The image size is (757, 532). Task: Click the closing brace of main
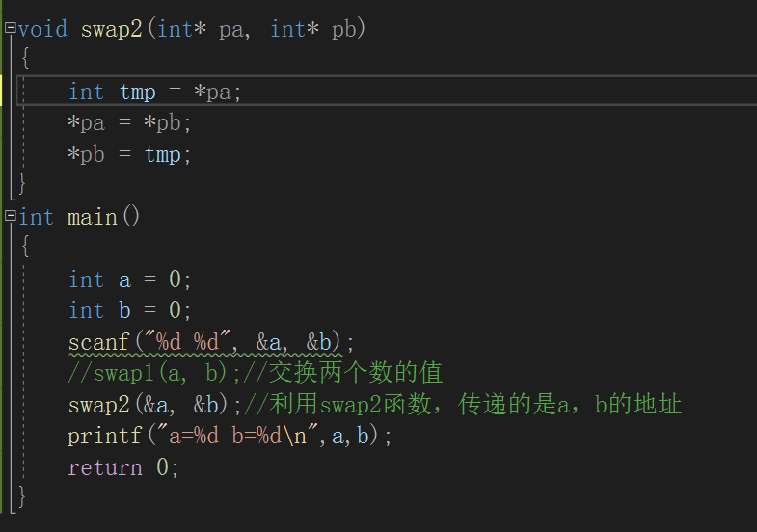pyautogui.click(x=22, y=496)
